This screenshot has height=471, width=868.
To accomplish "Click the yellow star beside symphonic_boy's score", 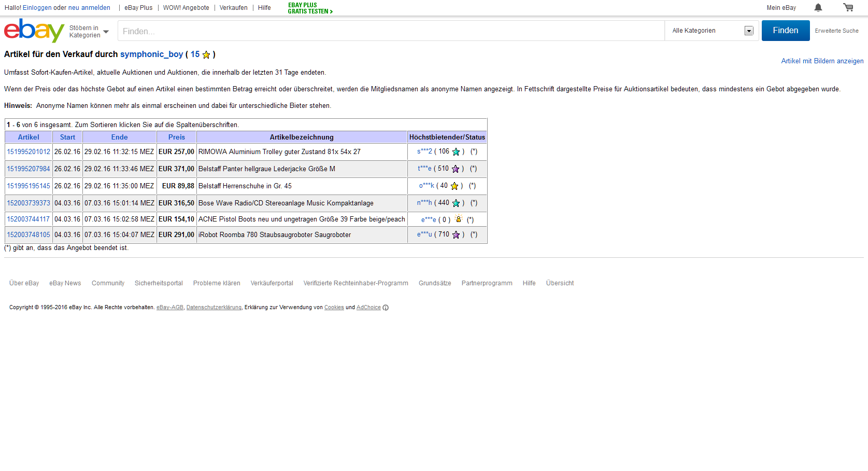I will 206,54.
